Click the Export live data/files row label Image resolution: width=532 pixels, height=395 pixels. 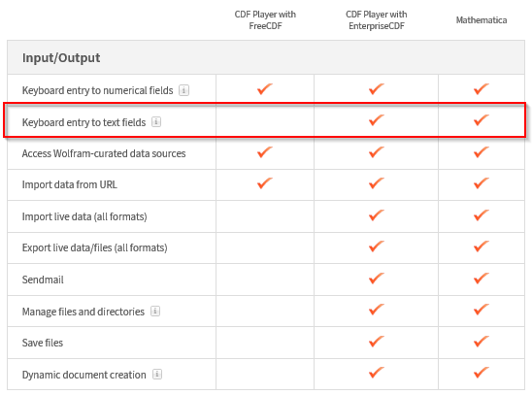95,247
